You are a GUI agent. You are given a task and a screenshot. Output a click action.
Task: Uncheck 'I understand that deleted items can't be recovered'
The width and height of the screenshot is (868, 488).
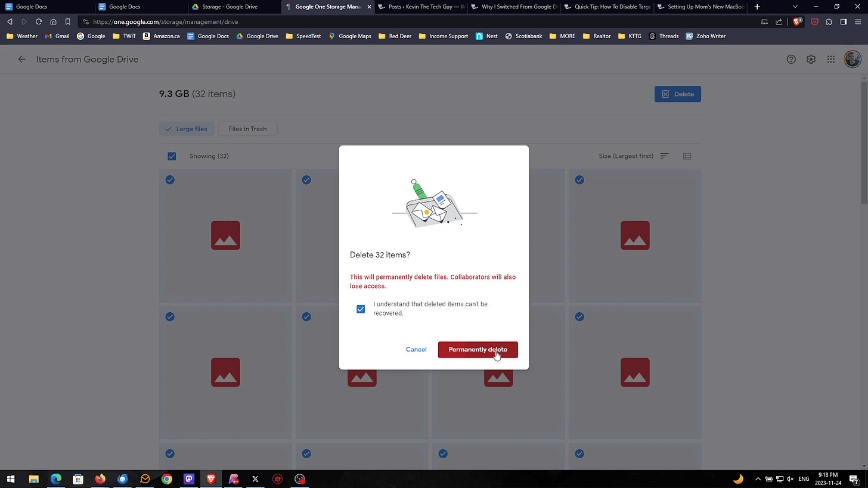[x=361, y=309]
